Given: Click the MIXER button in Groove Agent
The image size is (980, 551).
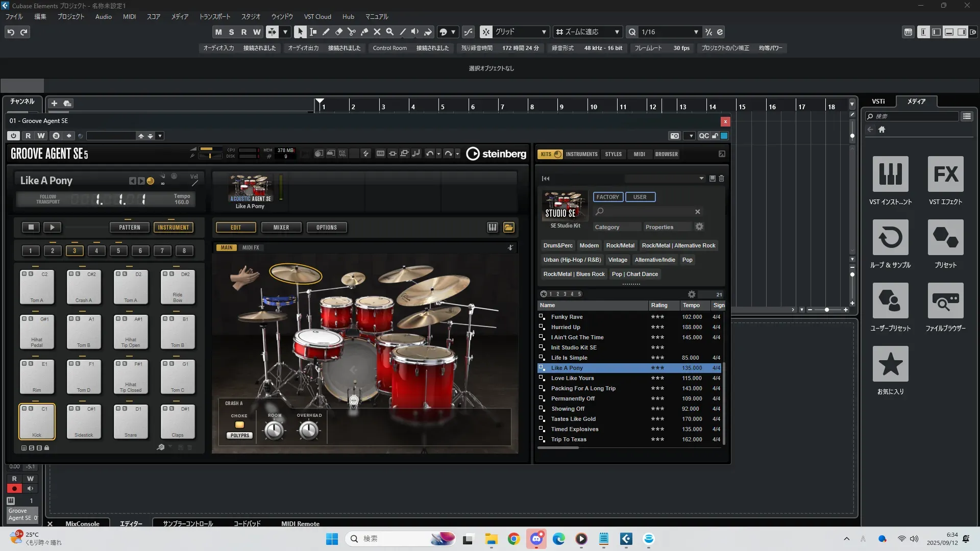Looking at the screenshot, I should click(281, 228).
